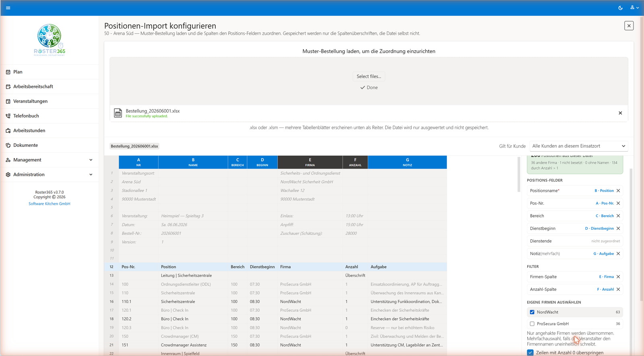The width and height of the screenshot is (644, 356).
Task: Click Heimspiel — Spieltag 3 cell
Action: [193, 216]
